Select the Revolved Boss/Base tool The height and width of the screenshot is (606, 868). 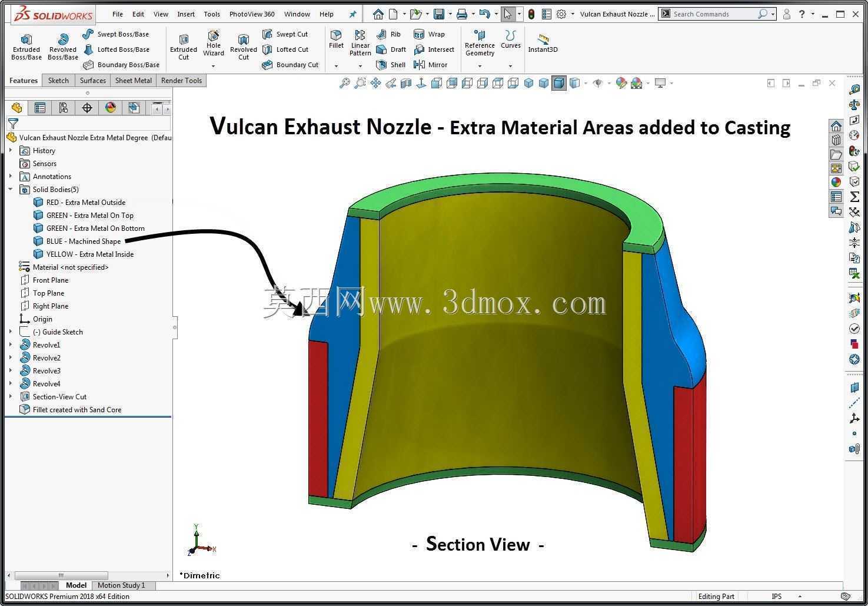(x=63, y=47)
